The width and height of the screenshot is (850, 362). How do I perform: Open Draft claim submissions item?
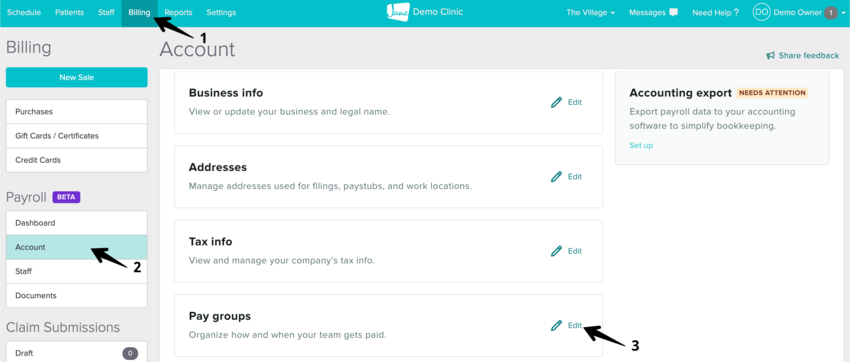tap(76, 352)
